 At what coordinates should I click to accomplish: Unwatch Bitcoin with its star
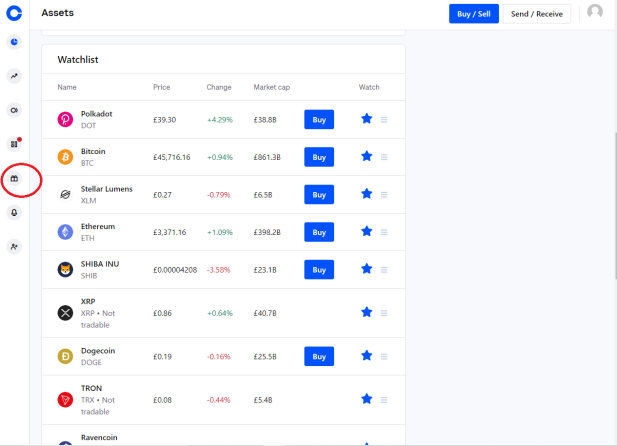(x=367, y=156)
